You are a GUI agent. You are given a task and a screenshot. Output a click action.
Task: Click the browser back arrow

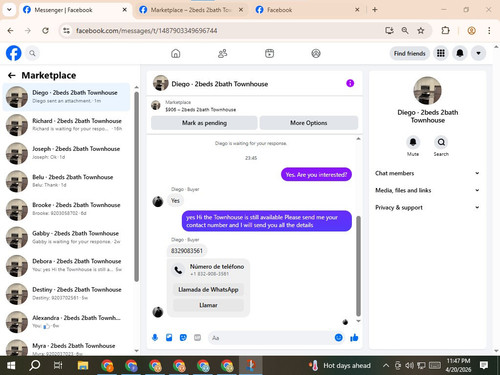[x=10, y=31]
